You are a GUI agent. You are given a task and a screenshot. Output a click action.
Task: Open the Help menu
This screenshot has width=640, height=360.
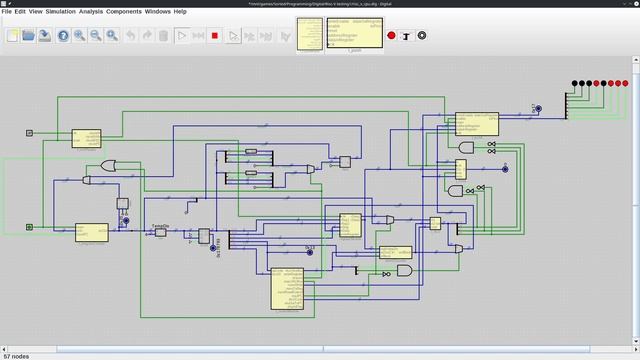pos(180,11)
